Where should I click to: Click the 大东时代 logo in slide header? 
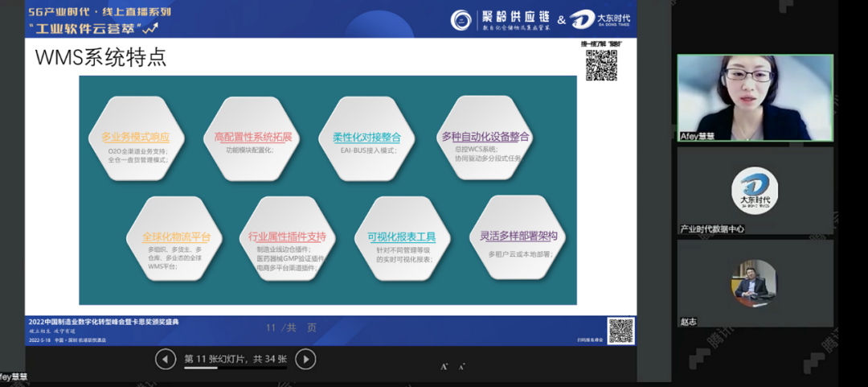pyautogui.click(x=602, y=19)
